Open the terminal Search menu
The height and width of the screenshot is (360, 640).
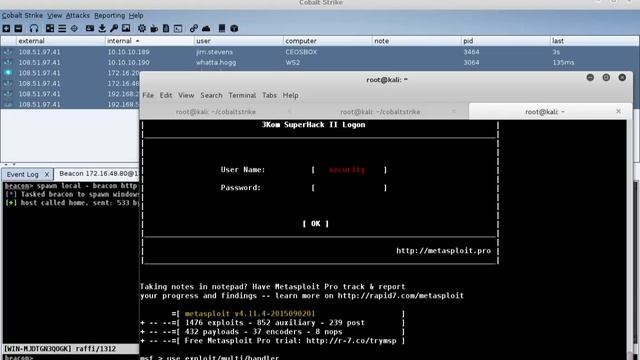pyautogui.click(x=211, y=95)
